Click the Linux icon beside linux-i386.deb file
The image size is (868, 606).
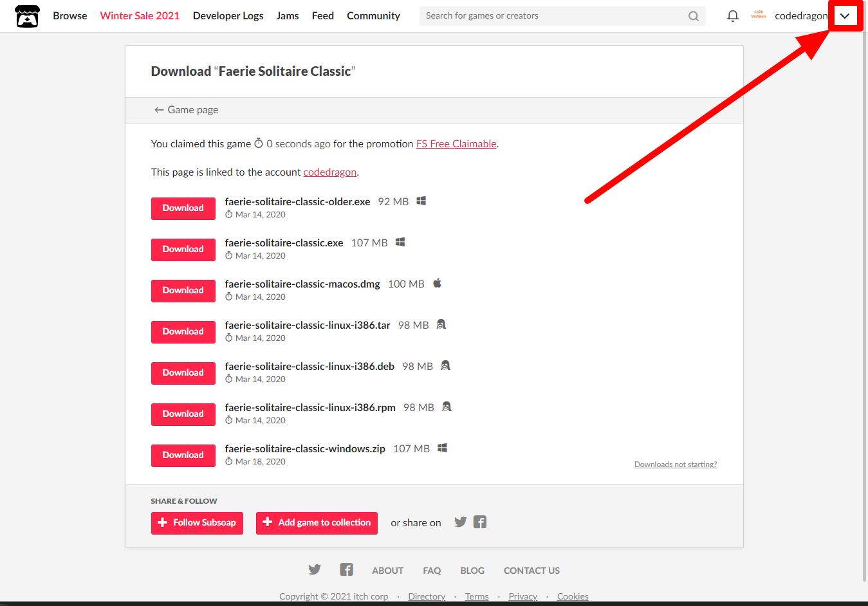(x=445, y=365)
